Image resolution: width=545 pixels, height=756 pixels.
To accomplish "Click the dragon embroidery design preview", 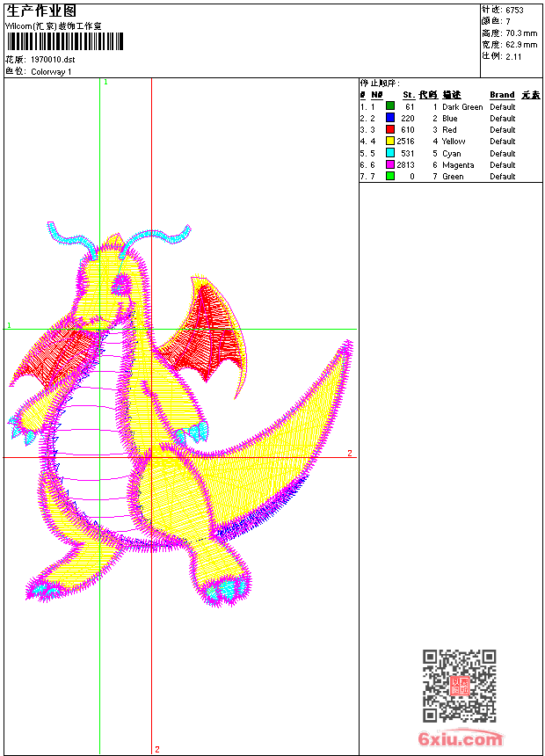I will coord(181,414).
